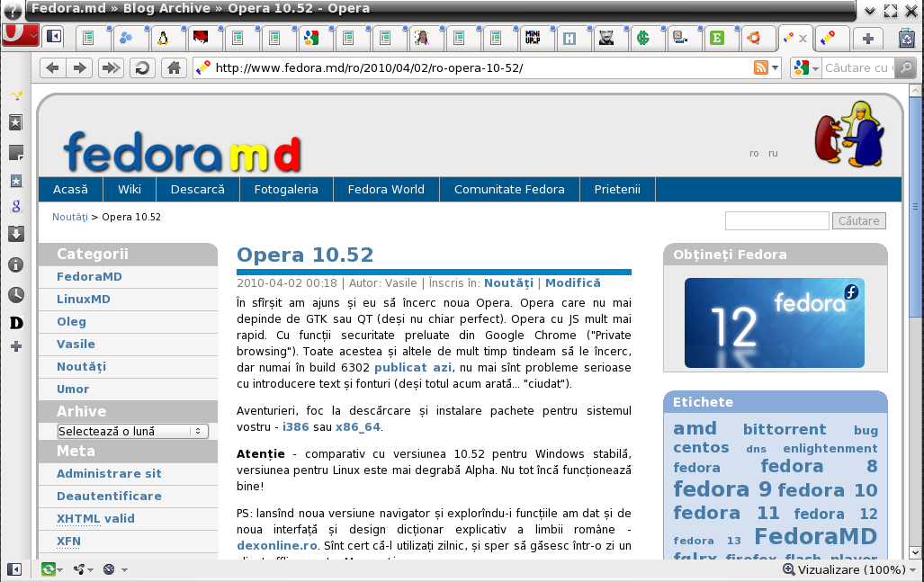The image size is (924, 582).
Task: Go to the Home page via toolbar
Action: (174, 68)
